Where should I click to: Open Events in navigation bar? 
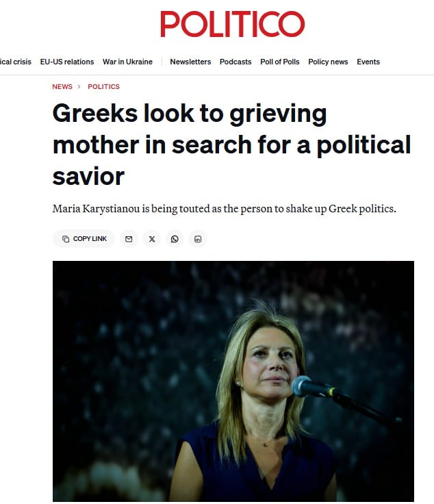[x=368, y=62]
